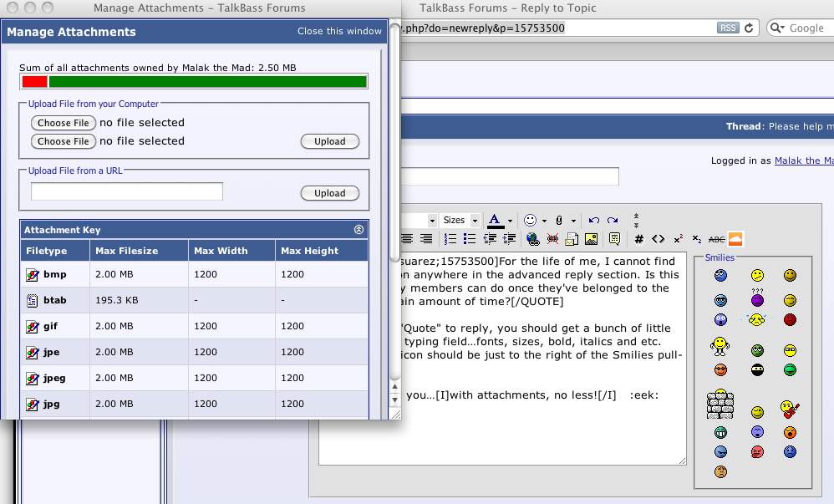Screen dimensions: 834x504
Task: Remove link with the unlink icon
Action: click(552, 239)
